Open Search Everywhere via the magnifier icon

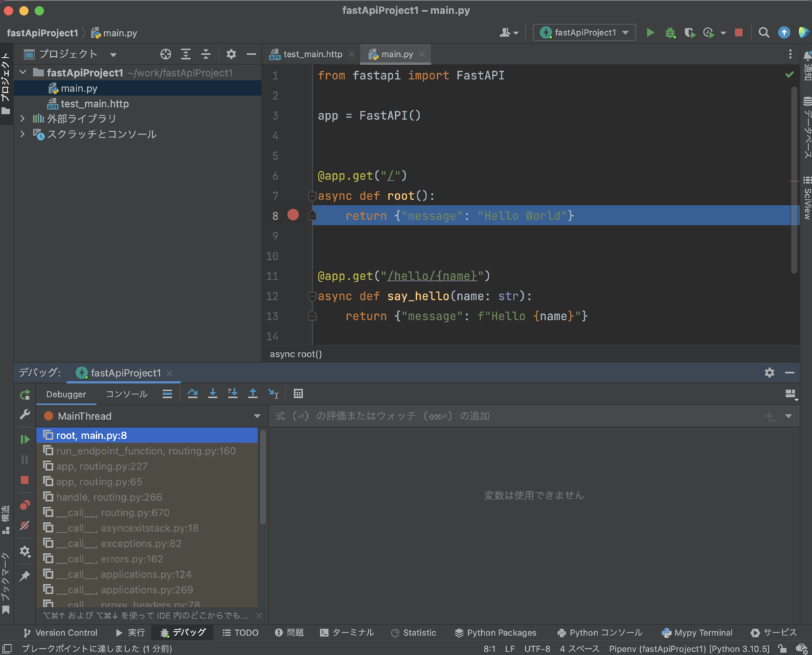[x=764, y=32]
